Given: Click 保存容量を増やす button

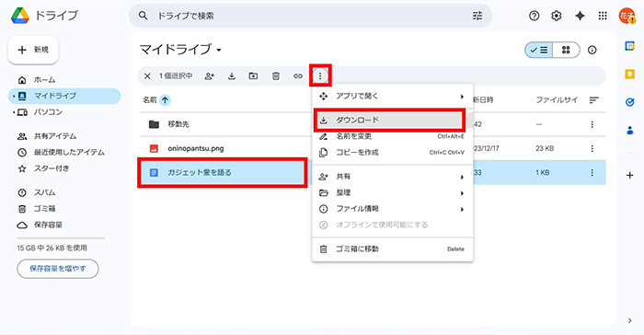Looking at the screenshot, I should point(57,269).
